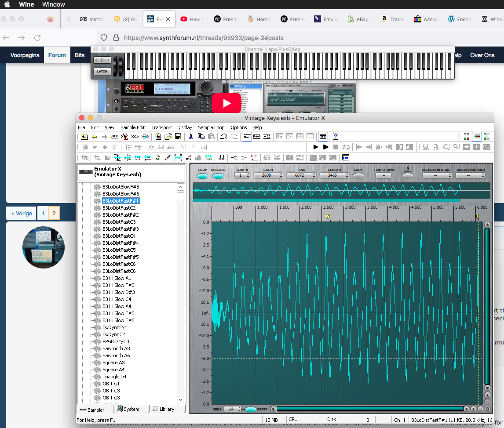Toggle the 0:00 time display mode button

coord(267,137)
